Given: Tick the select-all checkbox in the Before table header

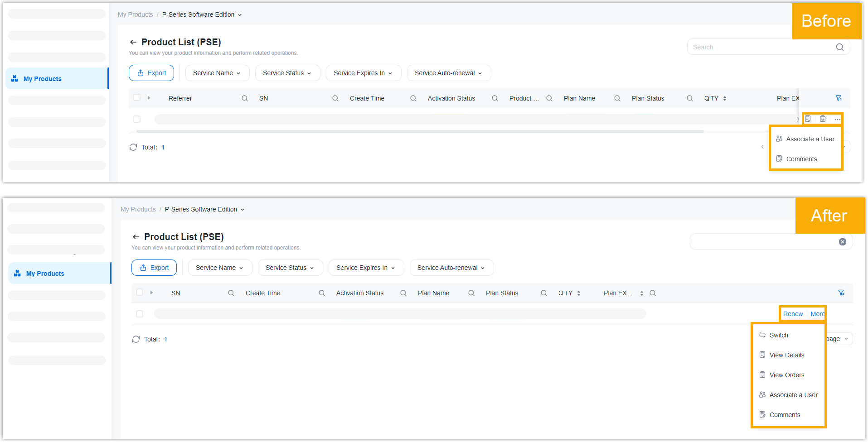Looking at the screenshot, I should tap(137, 98).
